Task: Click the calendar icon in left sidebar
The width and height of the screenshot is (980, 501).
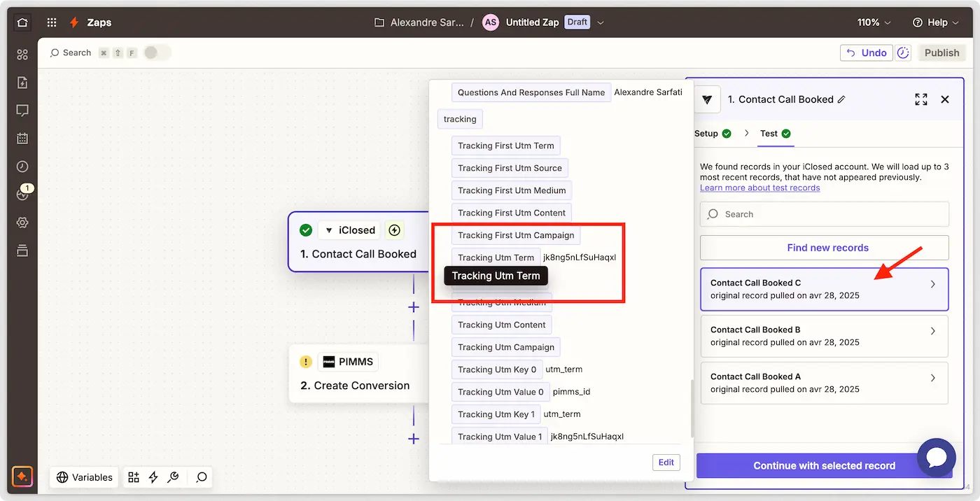Action: point(22,139)
